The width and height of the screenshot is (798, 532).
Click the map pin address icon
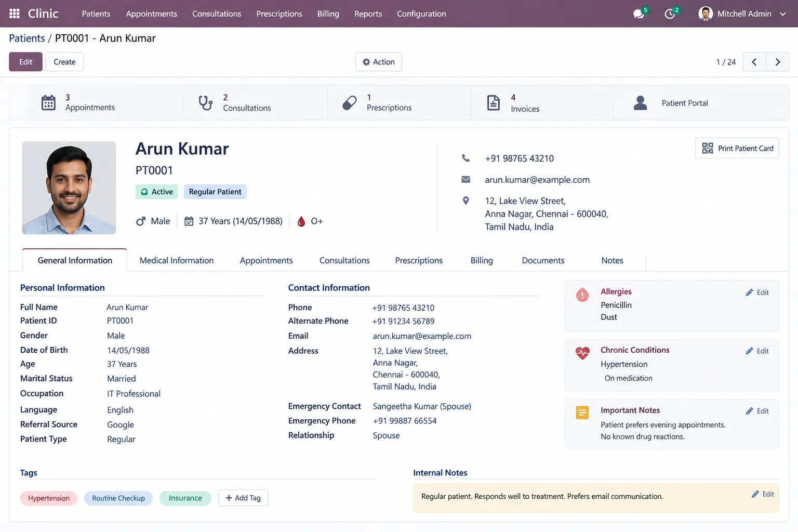click(x=466, y=201)
